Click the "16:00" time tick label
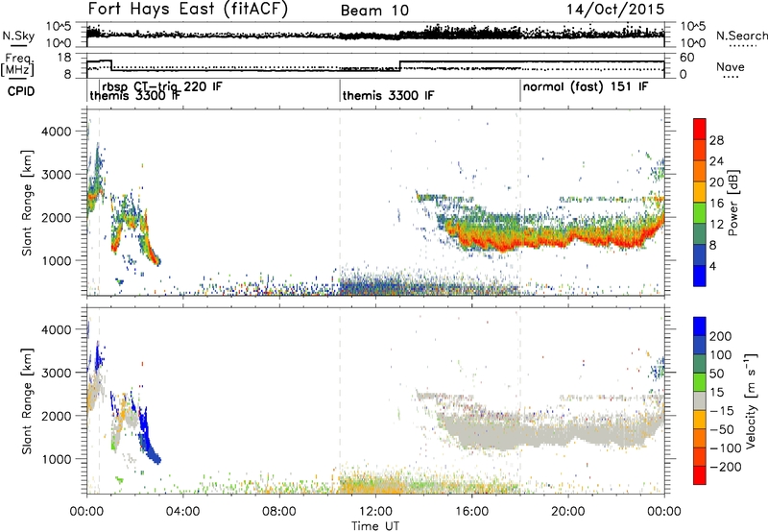Viewport: 768px width, 532px height. (x=471, y=512)
